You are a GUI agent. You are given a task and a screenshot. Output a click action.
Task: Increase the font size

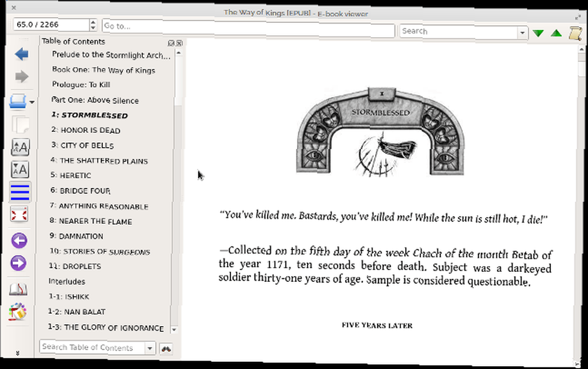[20, 147]
